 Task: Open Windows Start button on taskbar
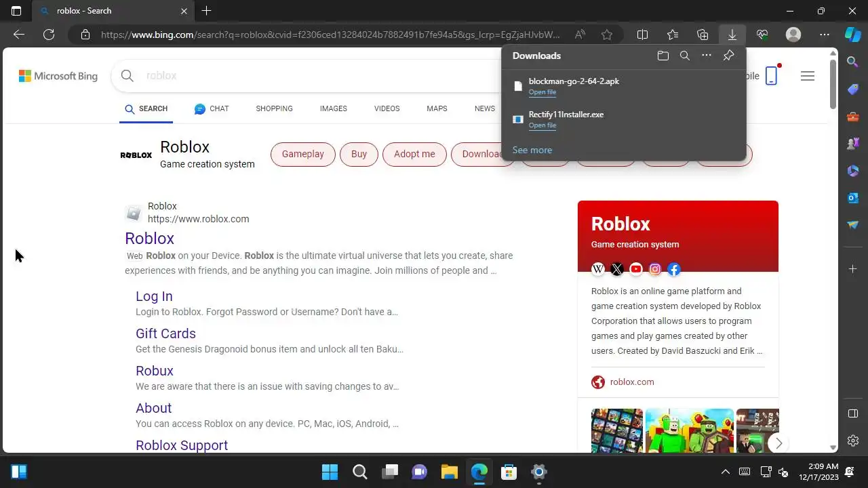(330, 472)
